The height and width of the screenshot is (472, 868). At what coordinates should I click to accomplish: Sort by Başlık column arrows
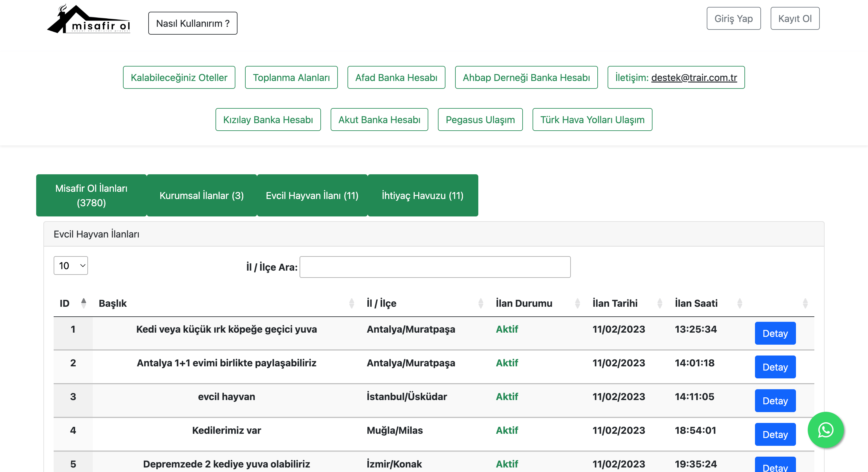pyautogui.click(x=351, y=303)
